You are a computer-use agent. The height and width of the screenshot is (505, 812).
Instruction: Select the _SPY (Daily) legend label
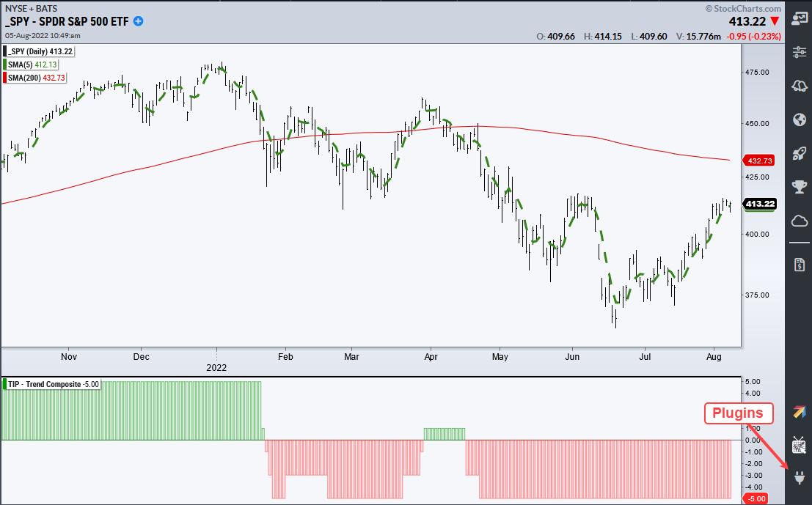pyautogui.click(x=41, y=51)
